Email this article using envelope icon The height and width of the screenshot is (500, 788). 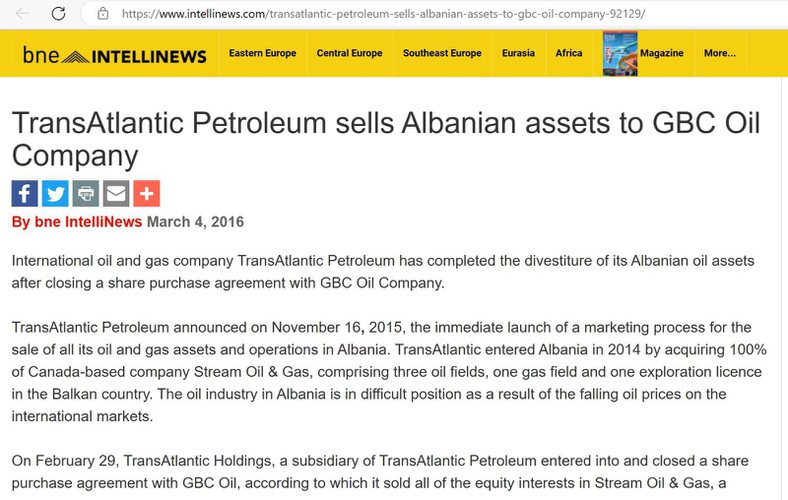(116, 193)
